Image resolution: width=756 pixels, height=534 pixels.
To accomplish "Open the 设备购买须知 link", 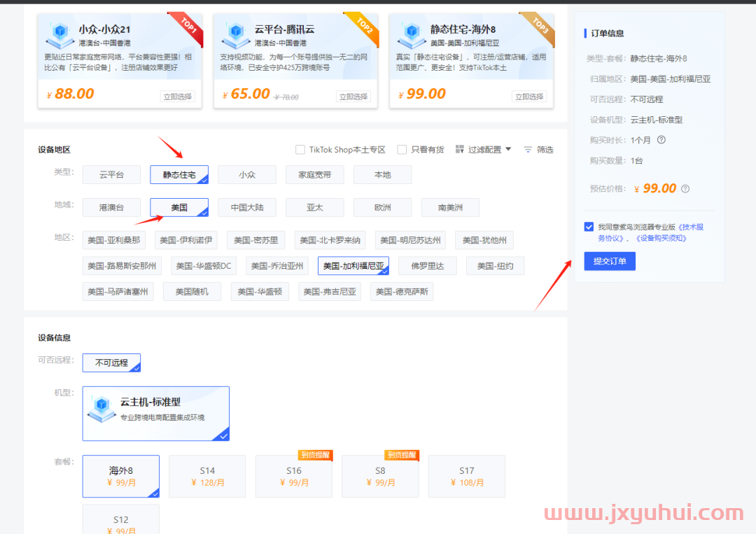I will tap(661, 238).
